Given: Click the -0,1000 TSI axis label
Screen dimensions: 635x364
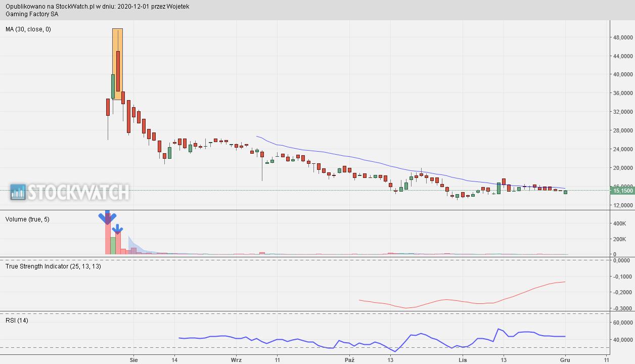Looking at the screenshot, I should [x=623, y=277].
